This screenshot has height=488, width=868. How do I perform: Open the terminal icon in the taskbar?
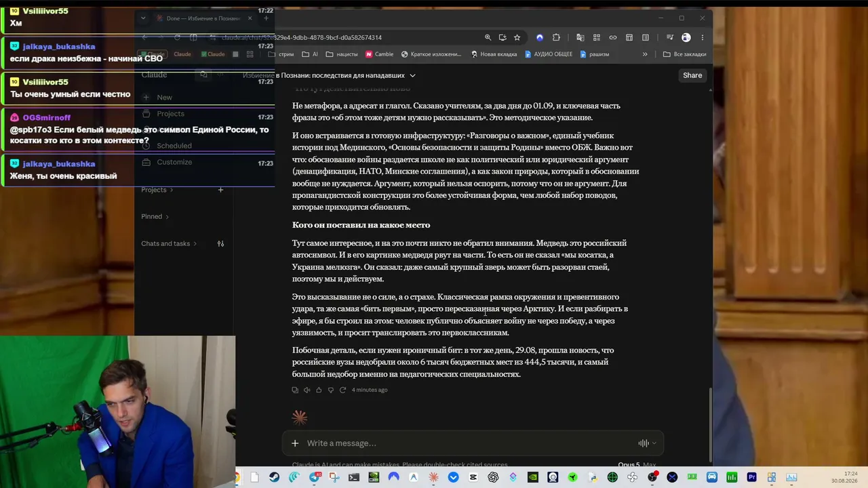point(353,477)
